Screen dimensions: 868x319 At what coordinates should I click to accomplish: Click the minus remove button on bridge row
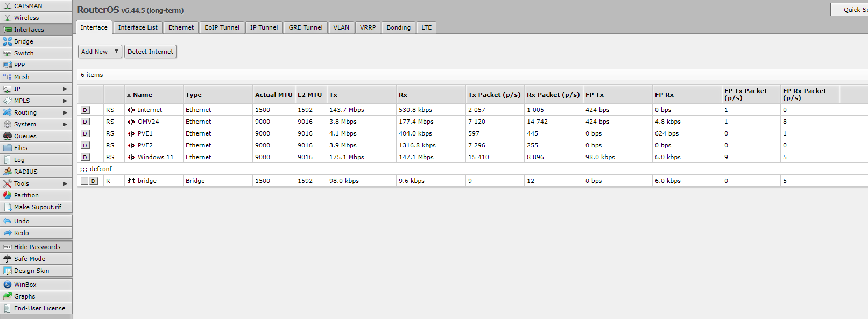pyautogui.click(x=84, y=181)
